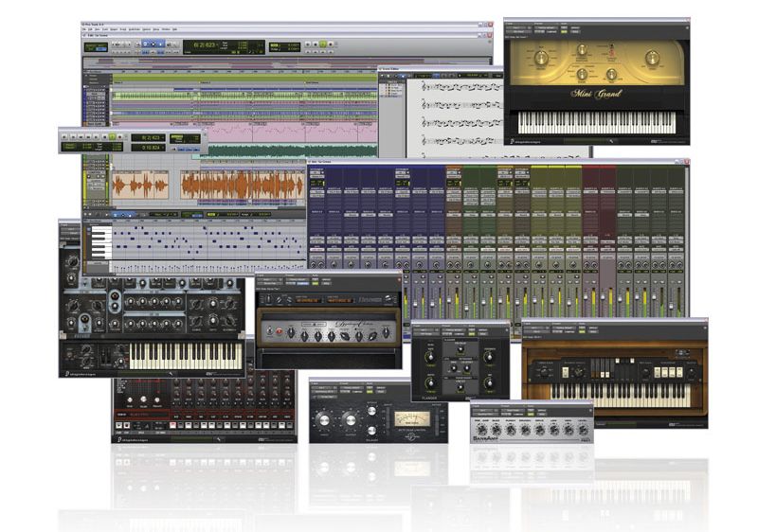Click Stop button left of main green Play
The width and height of the screenshot is (758, 532).
click(x=316, y=44)
